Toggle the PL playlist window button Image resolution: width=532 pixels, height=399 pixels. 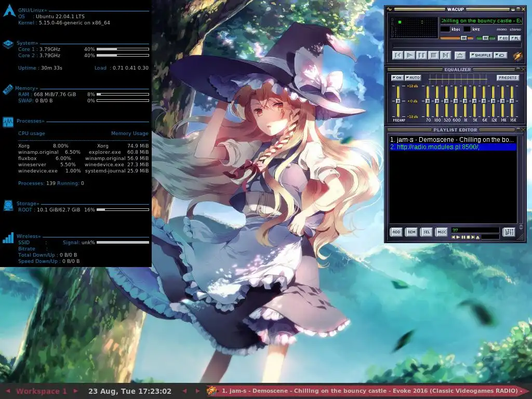(515, 38)
